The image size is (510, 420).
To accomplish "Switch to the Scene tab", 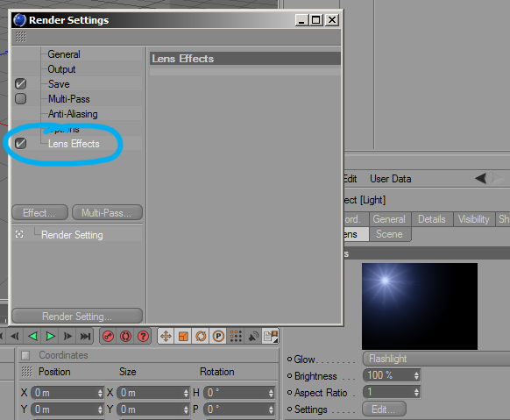I will (x=389, y=234).
